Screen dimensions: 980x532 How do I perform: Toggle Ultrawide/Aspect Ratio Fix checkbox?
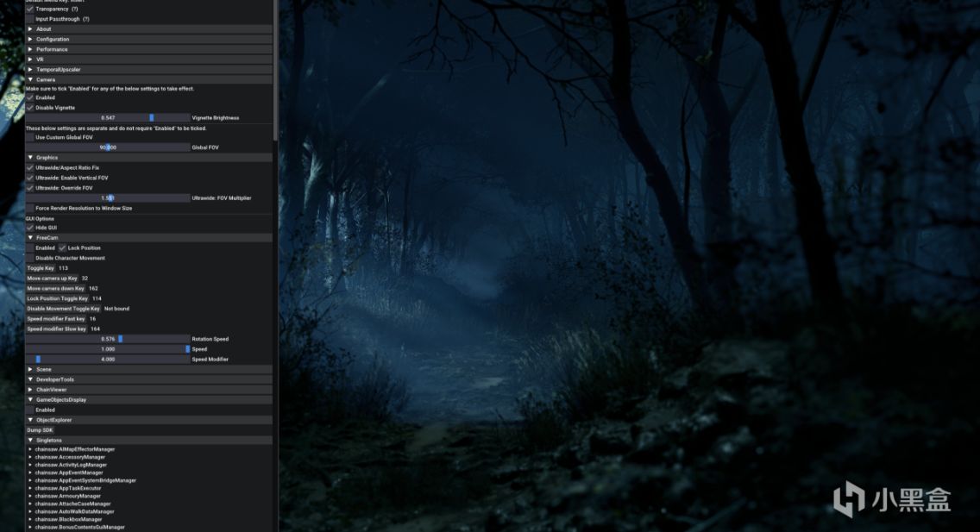pyautogui.click(x=30, y=168)
